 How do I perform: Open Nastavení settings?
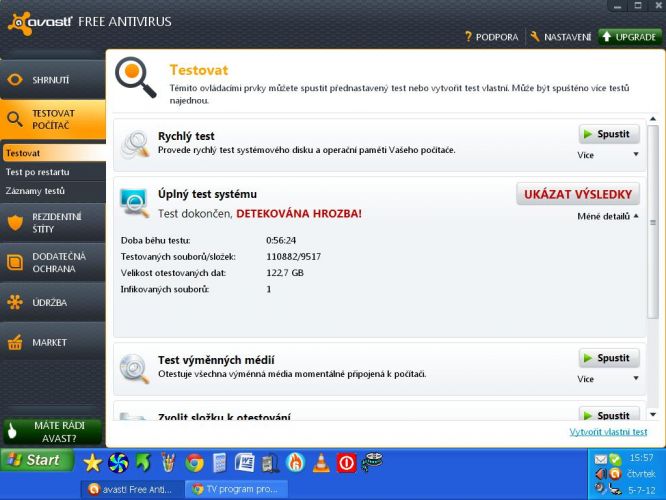561,37
